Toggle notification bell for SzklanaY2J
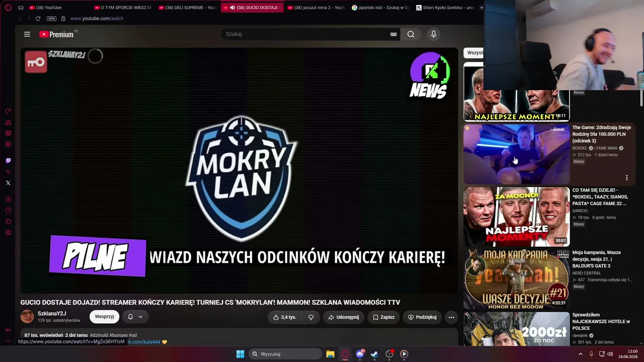Viewport: 644px width, 362px height. click(x=130, y=317)
